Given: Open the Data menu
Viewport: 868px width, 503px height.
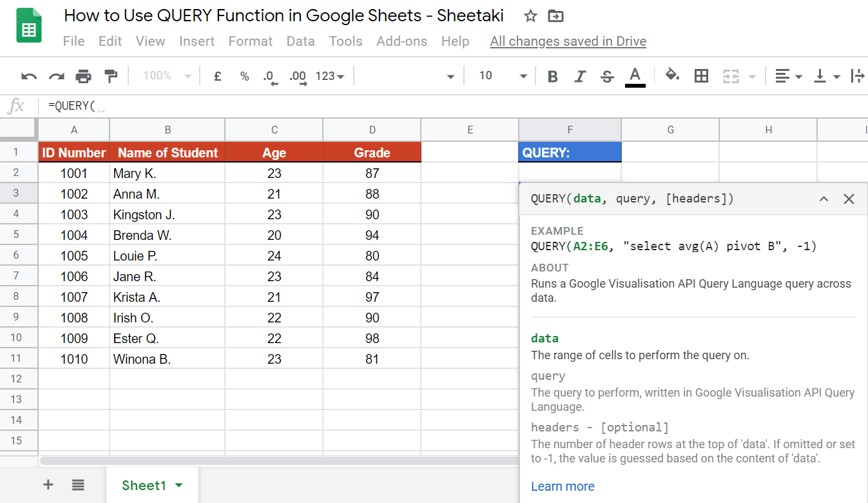Looking at the screenshot, I should [301, 41].
